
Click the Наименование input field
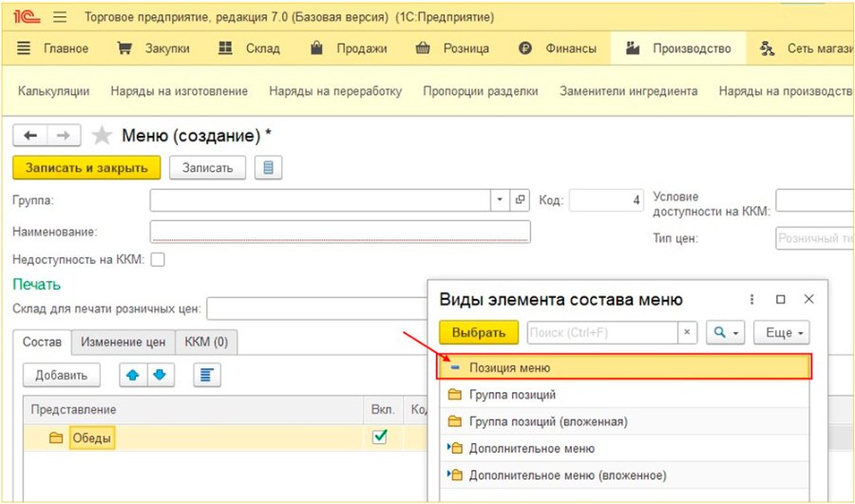pyautogui.click(x=340, y=232)
